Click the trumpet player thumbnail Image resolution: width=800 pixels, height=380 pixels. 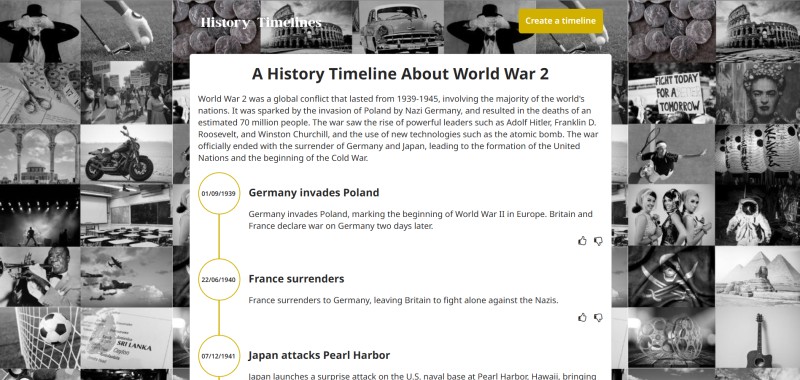coord(40,276)
